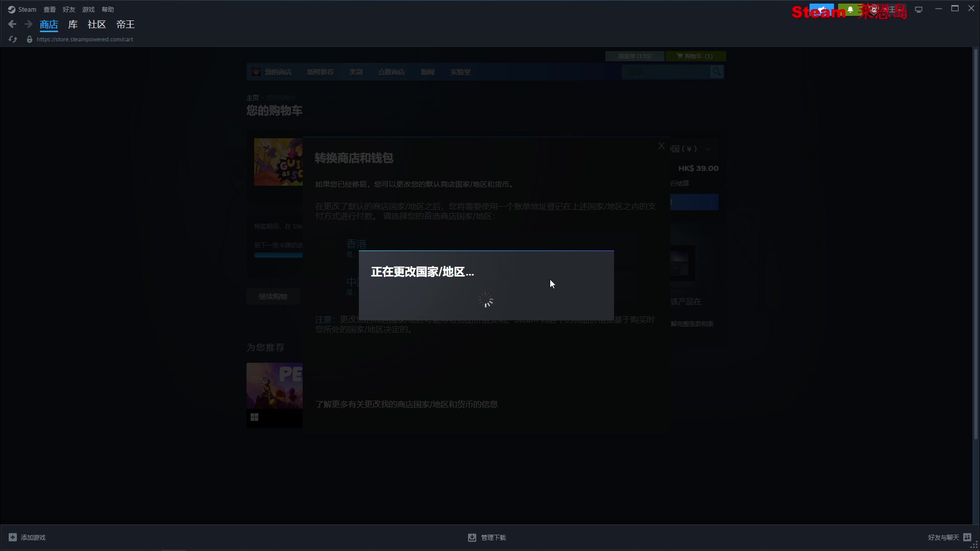Click the 好友与聊天 label

pos(943,538)
